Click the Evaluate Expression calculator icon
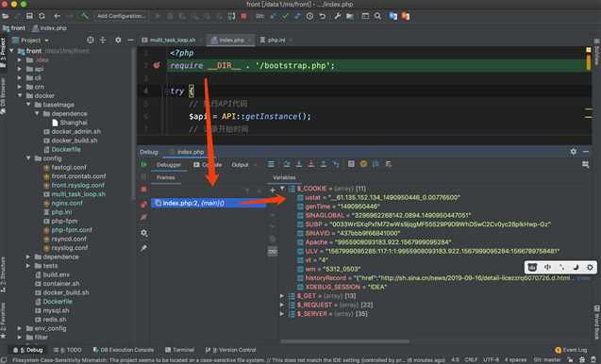The width and height of the screenshot is (601, 364). click(x=351, y=164)
